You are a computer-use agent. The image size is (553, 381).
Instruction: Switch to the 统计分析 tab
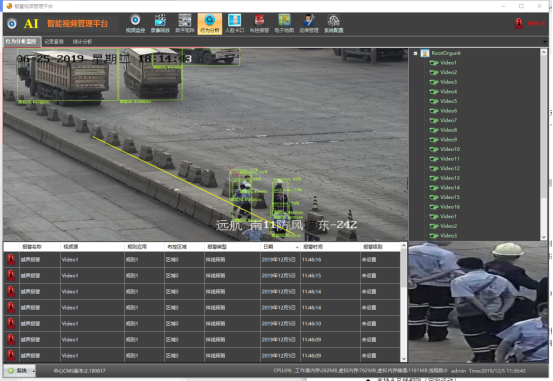coord(82,41)
